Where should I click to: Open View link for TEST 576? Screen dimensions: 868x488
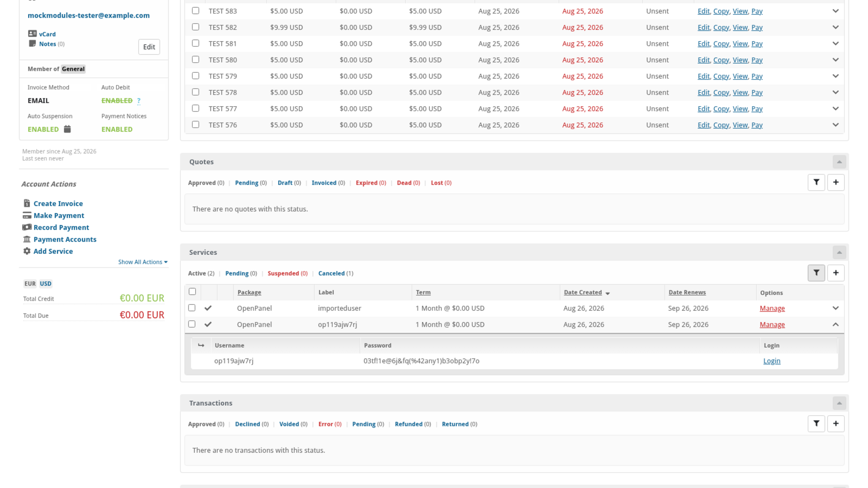pos(740,125)
